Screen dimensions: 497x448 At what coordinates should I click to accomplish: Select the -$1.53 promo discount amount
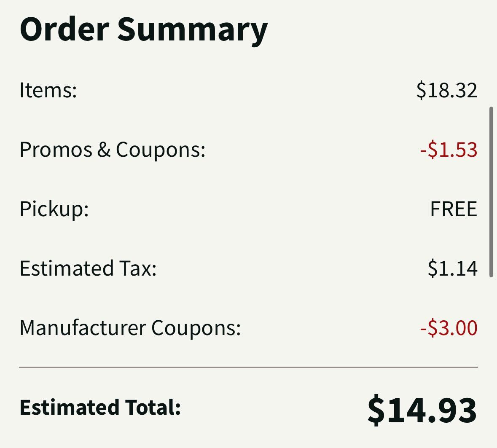(x=449, y=150)
